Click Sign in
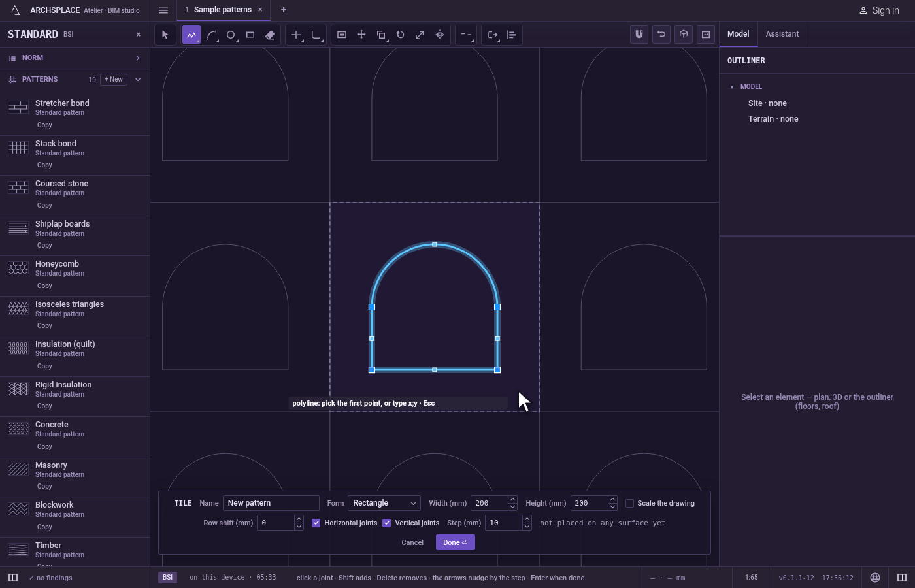This screenshot has height=588, width=915. [880, 10]
